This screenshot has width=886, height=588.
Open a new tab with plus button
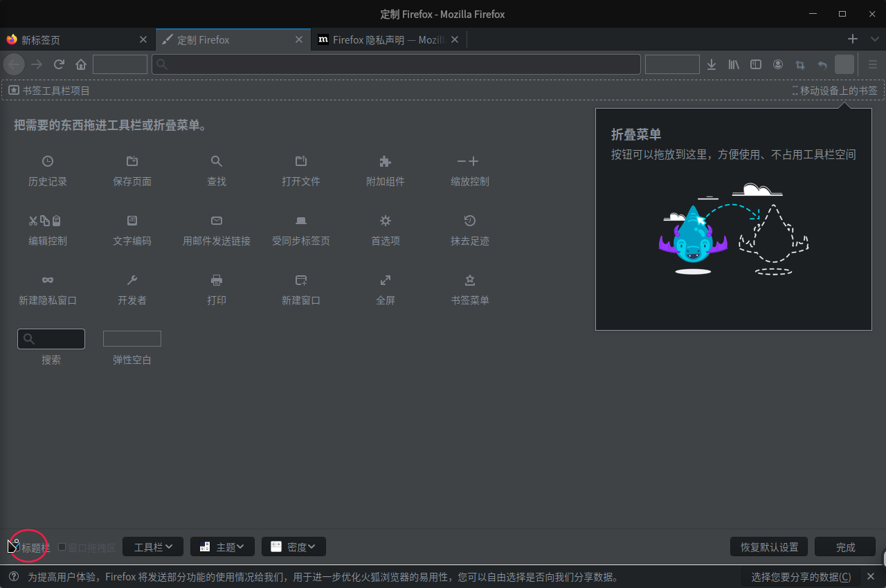coord(853,39)
